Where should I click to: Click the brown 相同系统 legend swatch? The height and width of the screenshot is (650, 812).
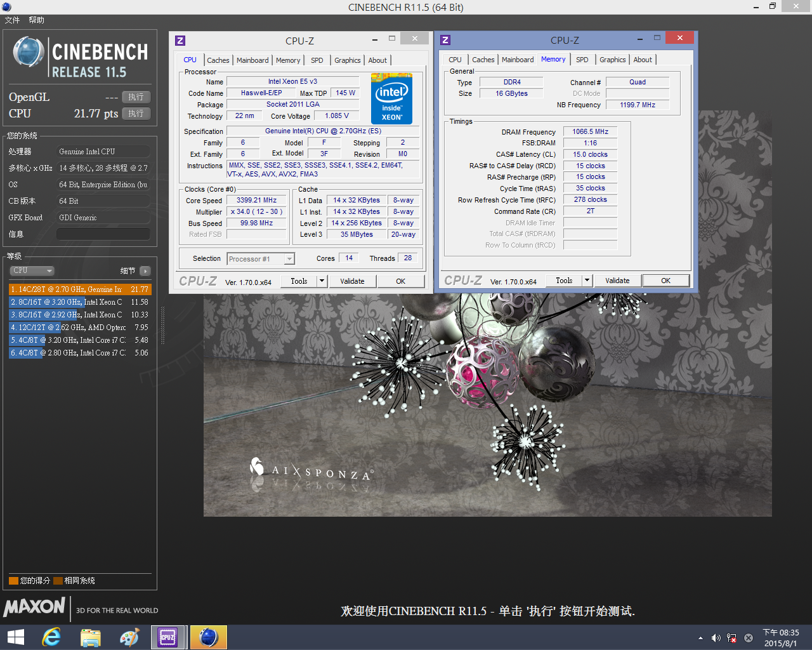58,581
